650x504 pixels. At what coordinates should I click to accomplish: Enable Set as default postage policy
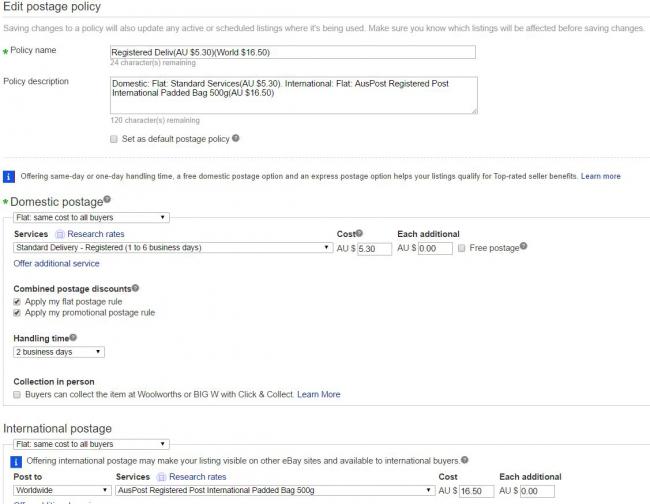(x=114, y=139)
